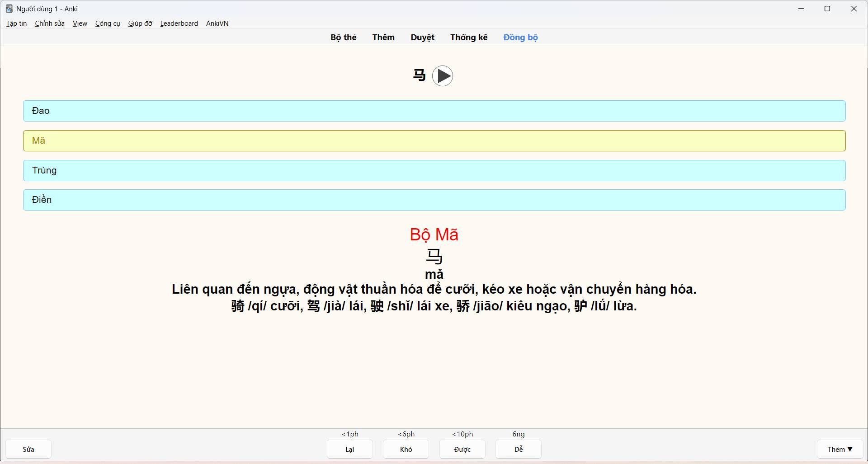
Task: Select the Điền answer option
Action: coord(434,200)
